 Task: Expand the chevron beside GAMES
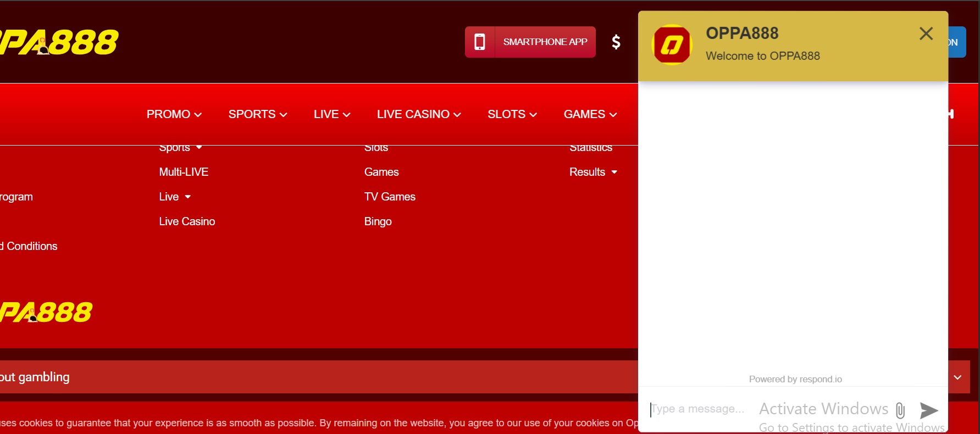coord(613,115)
